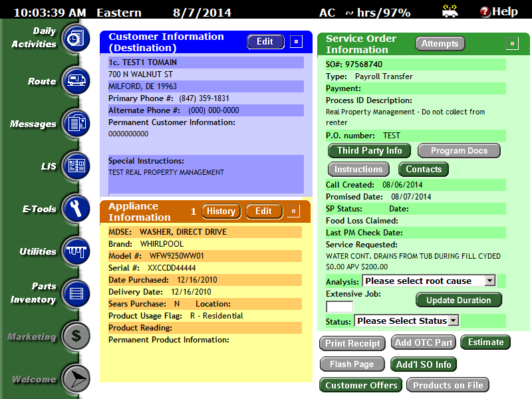Click primary phone (847) 359-1831
The image size is (532, 399).
204,98
